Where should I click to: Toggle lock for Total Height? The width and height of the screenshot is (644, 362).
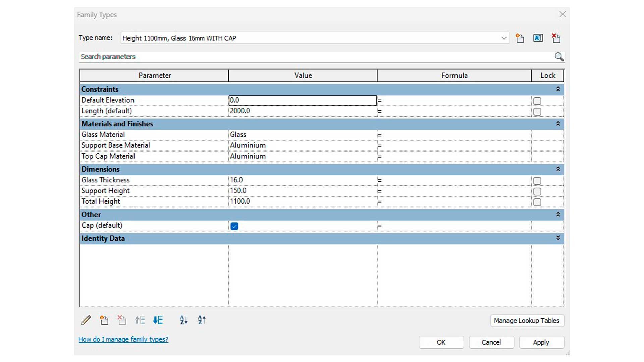tap(537, 202)
